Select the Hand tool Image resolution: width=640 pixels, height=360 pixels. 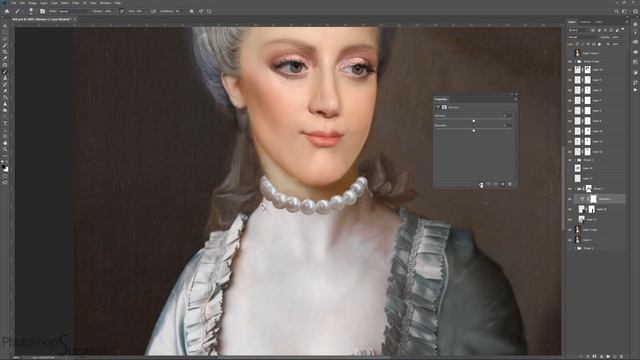(x=5, y=143)
